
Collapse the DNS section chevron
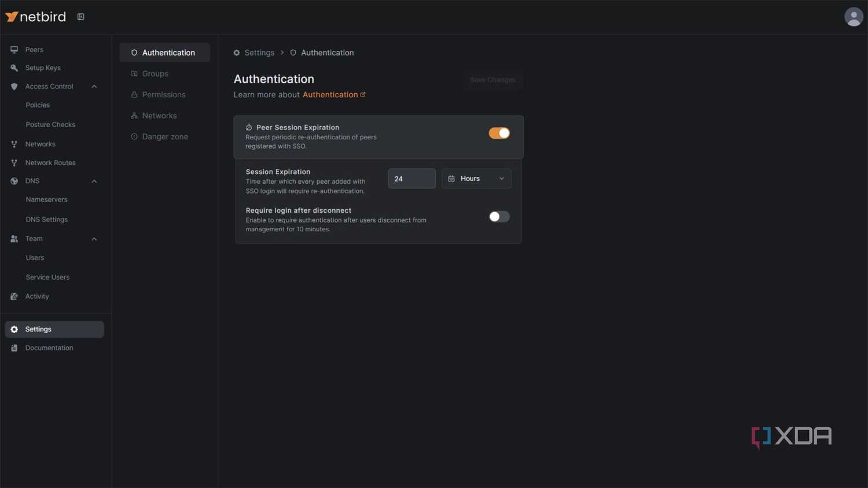pos(94,181)
